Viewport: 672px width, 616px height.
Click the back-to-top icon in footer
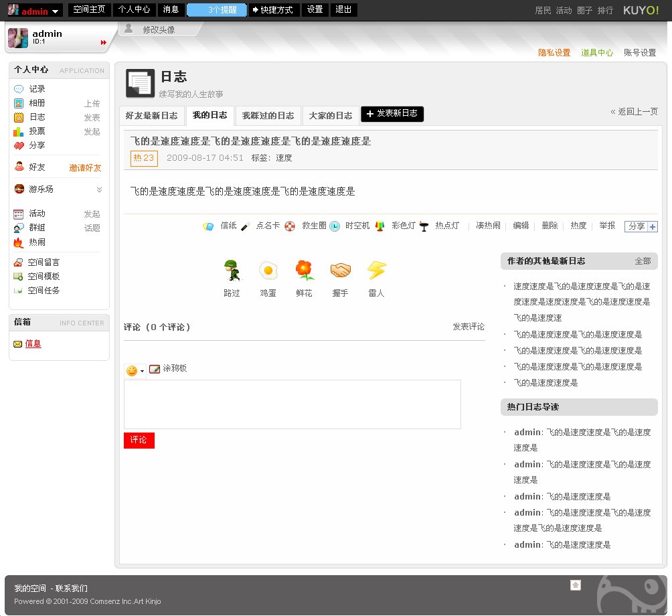[576, 585]
